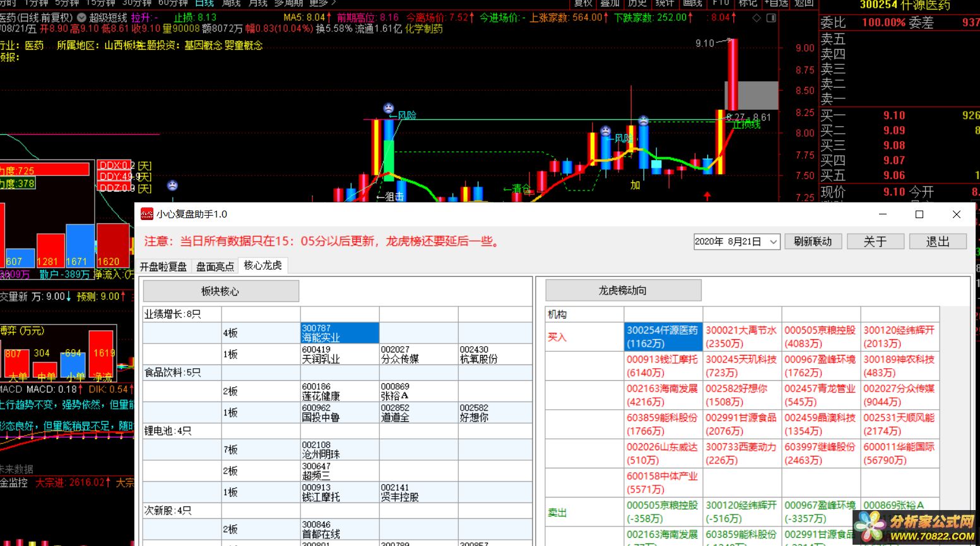
Task: Select the 600158中体产业 (5571万) cell
Action: point(663,482)
